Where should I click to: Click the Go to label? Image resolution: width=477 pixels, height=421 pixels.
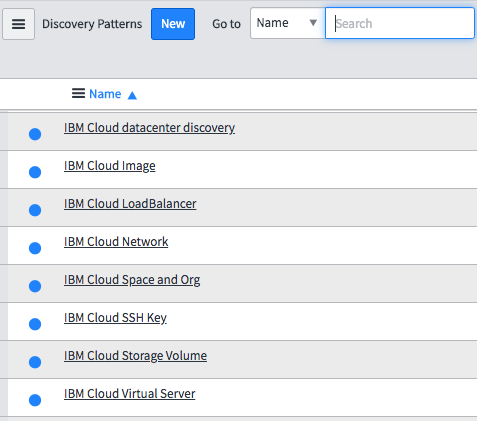pos(226,24)
